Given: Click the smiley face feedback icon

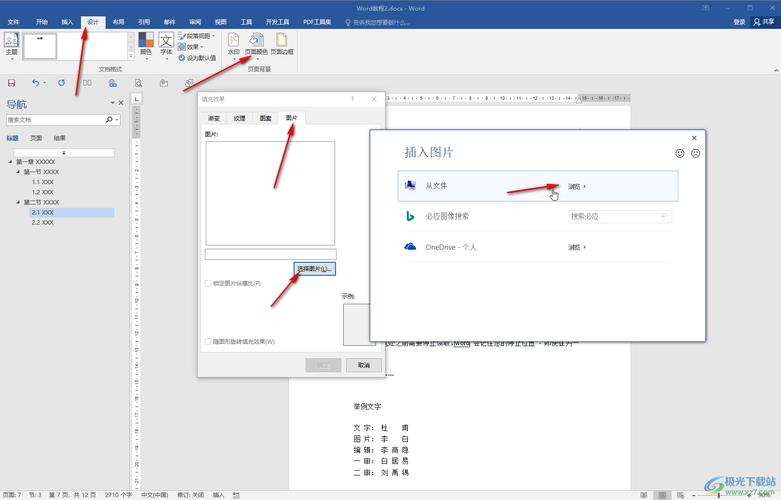Looking at the screenshot, I should pos(681,153).
